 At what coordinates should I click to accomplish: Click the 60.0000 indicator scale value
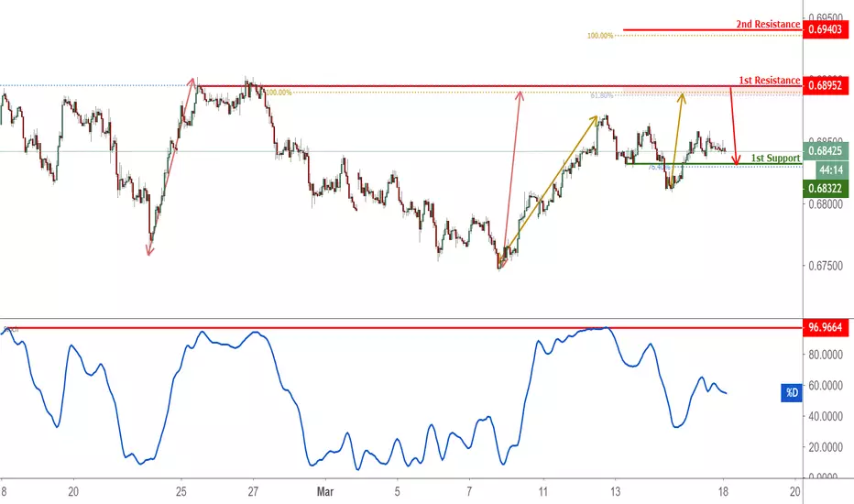[x=825, y=385]
